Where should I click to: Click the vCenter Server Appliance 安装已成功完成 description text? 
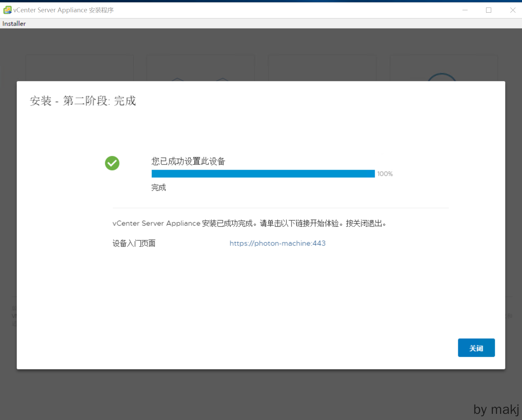point(250,223)
